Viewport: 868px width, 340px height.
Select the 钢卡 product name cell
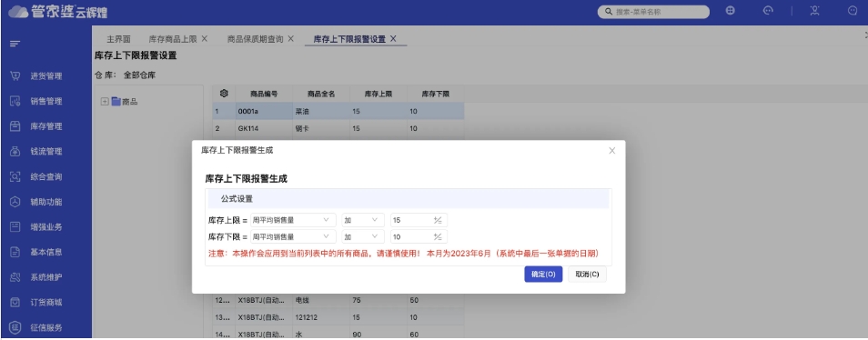click(x=321, y=128)
